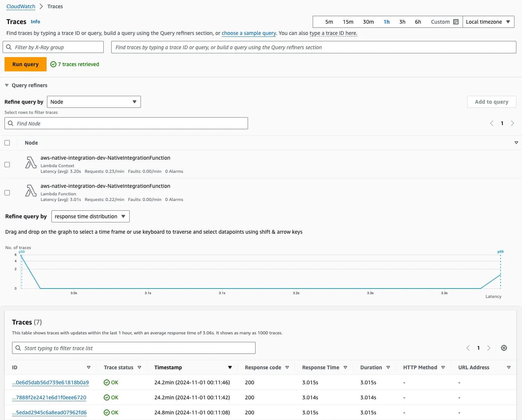The width and height of the screenshot is (522, 420).
Task: Click the magnifier icon in Find Node field
Action: pyautogui.click(x=11, y=123)
